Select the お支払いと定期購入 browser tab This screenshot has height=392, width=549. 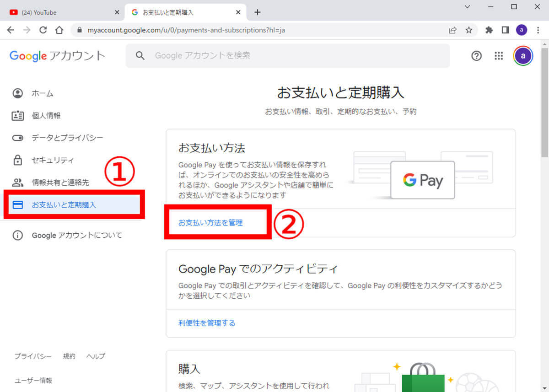[x=186, y=12]
